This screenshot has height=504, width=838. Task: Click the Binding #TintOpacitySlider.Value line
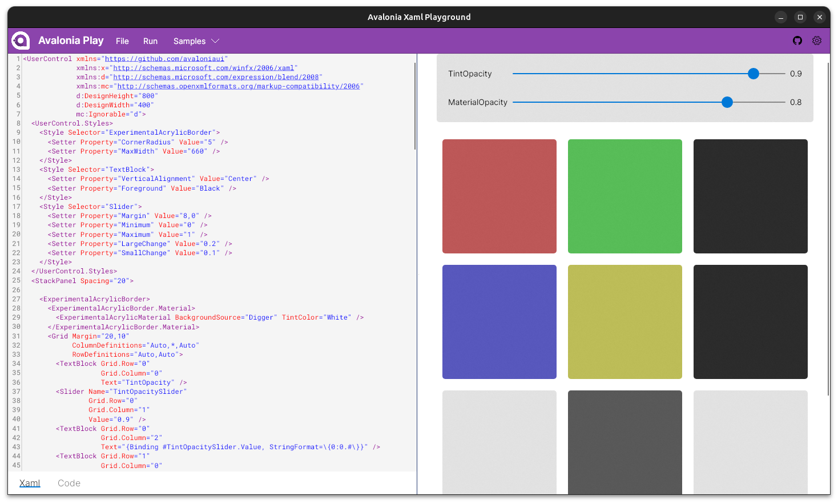point(240,447)
